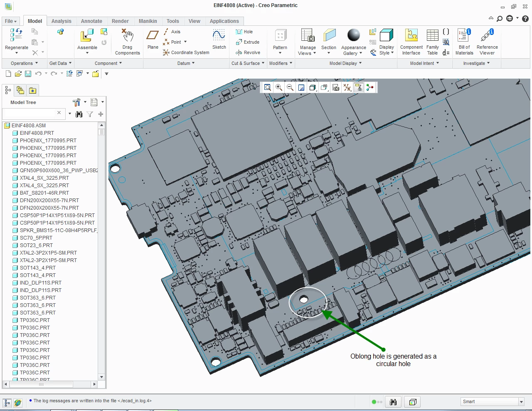This screenshot has height=411, width=532.
Task: Open the Display Style dropdown
Action: pyautogui.click(x=387, y=50)
